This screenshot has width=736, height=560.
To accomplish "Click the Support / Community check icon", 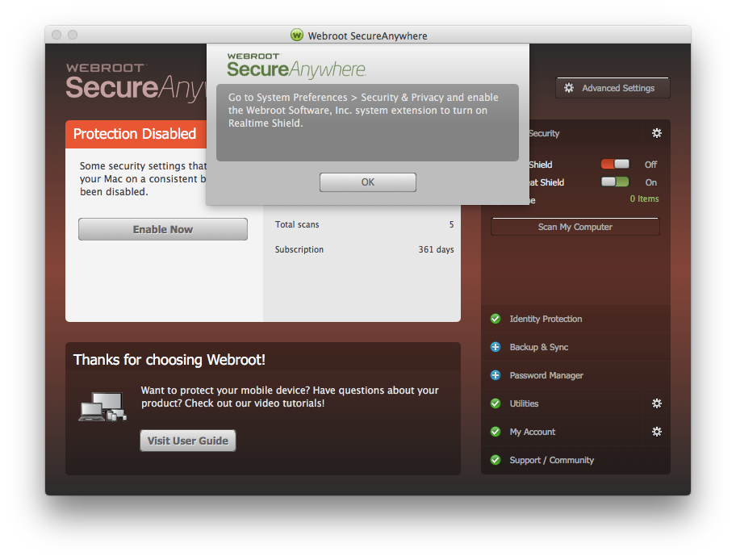I will (496, 460).
